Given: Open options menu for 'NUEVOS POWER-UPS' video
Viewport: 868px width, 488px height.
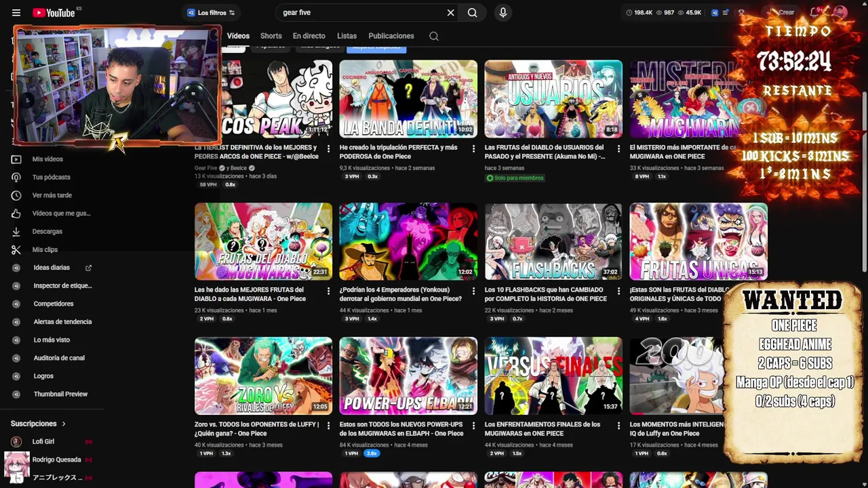Looking at the screenshot, I should click(473, 426).
